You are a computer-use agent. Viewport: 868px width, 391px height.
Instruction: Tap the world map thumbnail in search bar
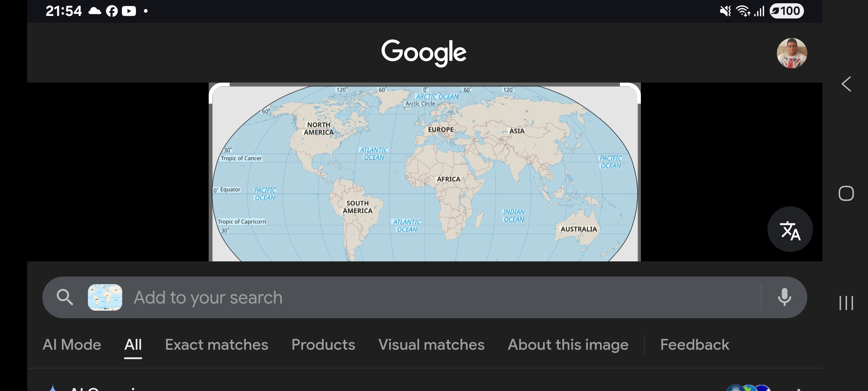click(105, 297)
